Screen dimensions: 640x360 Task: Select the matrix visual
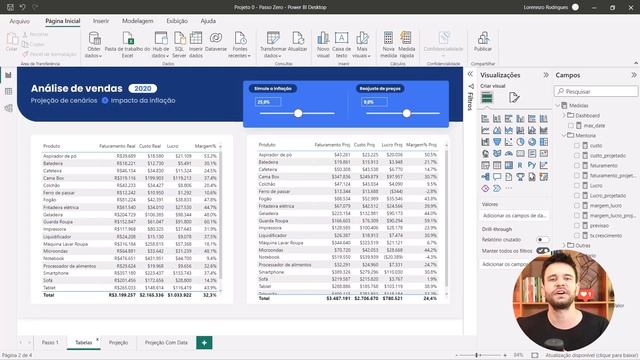pos(509,165)
